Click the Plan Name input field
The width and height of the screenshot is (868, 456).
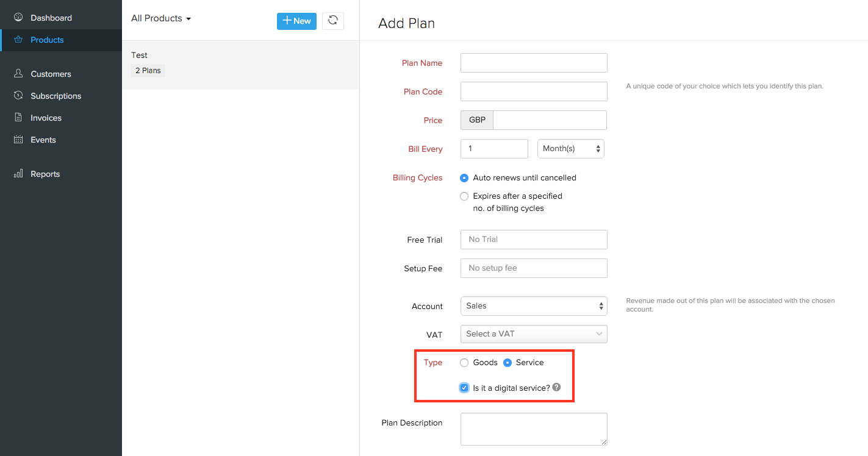point(534,63)
